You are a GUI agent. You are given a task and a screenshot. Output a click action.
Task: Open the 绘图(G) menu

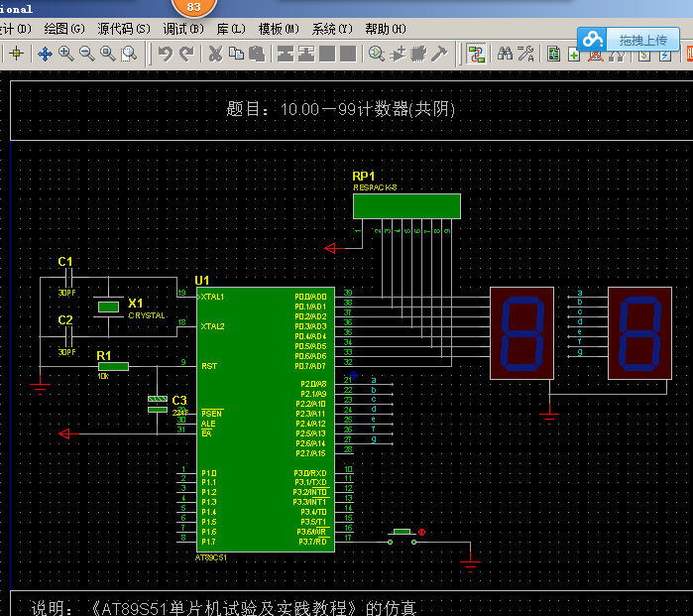(x=64, y=29)
